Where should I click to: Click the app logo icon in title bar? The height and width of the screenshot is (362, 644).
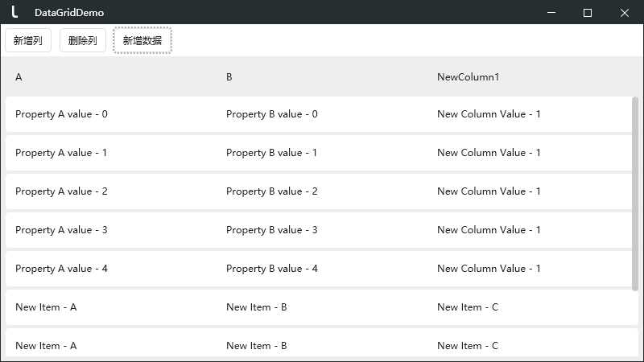pyautogui.click(x=14, y=11)
